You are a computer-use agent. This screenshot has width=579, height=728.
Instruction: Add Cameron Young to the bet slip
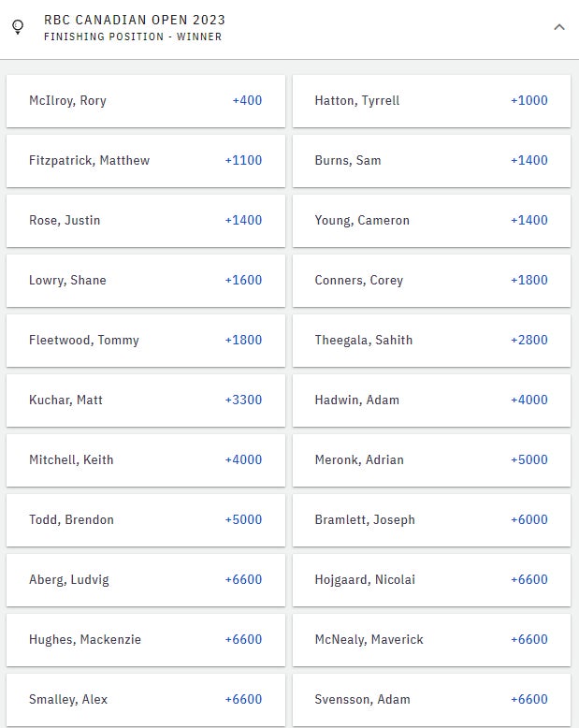431,221
